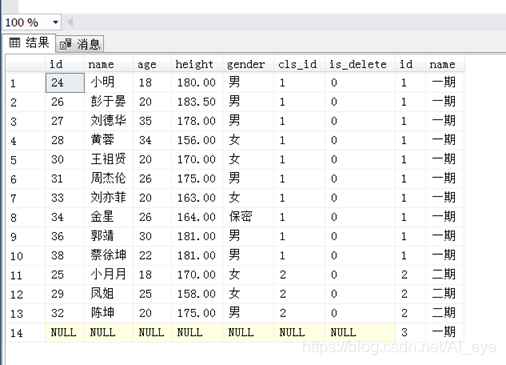Click the 消息 tab message icon
This screenshot has width=506, height=365.
[x=65, y=44]
